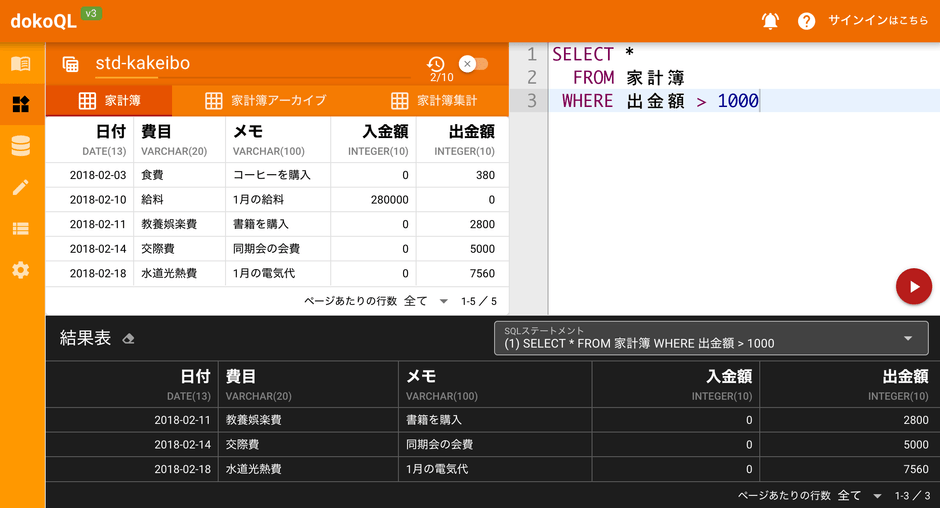This screenshot has height=508, width=940.
Task: Open the list view icon in the sidebar
Action: click(21, 229)
